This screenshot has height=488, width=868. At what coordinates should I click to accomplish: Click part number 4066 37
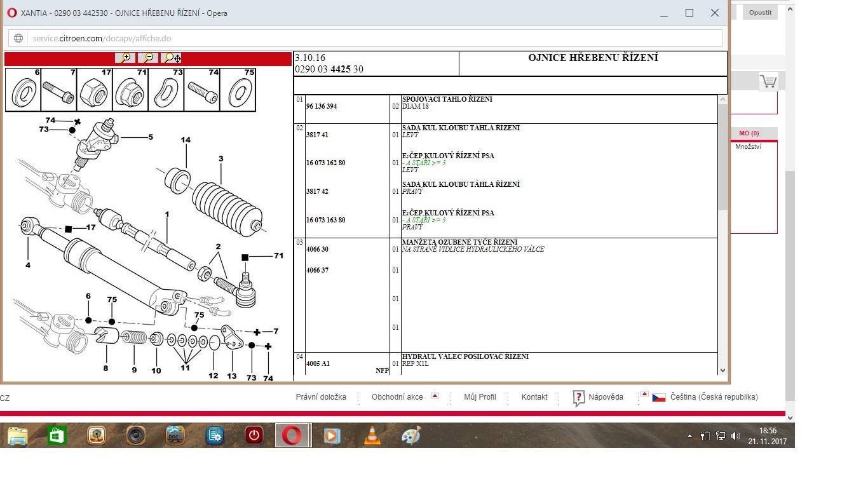coord(317,270)
